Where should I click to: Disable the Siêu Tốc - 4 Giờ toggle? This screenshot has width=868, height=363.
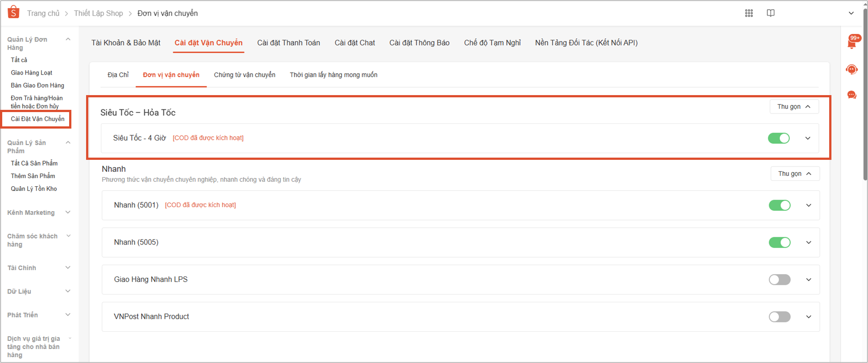pos(778,138)
